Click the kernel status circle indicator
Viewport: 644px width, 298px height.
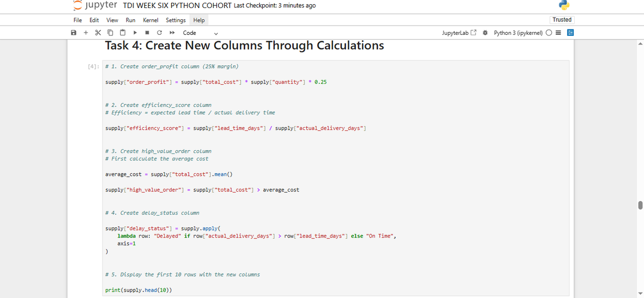point(548,33)
